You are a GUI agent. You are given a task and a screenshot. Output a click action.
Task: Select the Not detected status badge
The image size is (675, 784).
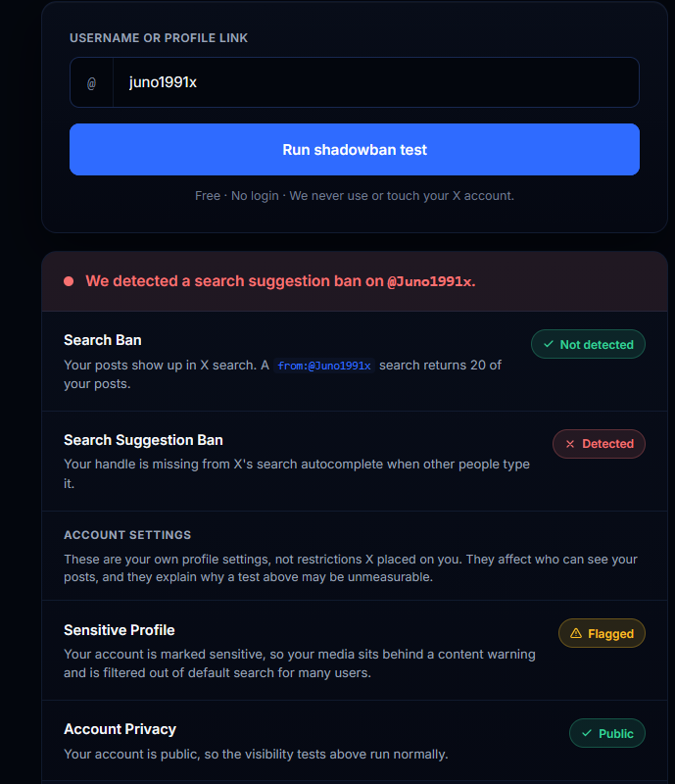click(x=588, y=344)
